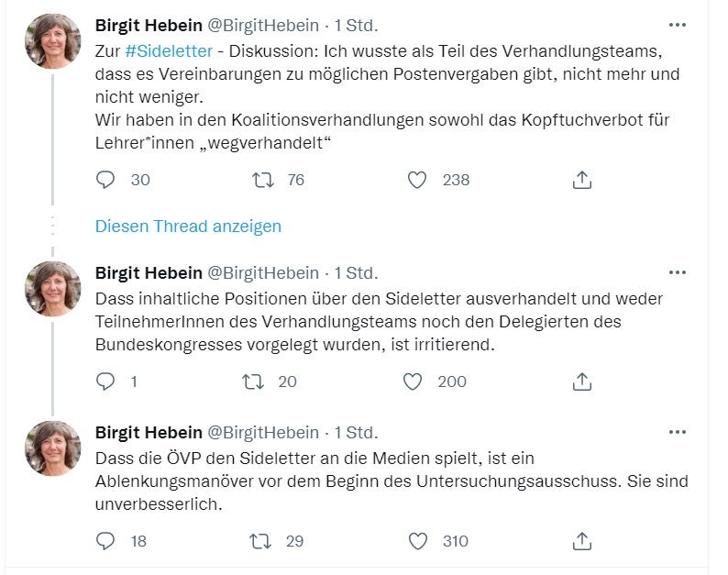
Task: Click the @BirgitHebein handle on the third tweet
Action: pyautogui.click(x=263, y=432)
